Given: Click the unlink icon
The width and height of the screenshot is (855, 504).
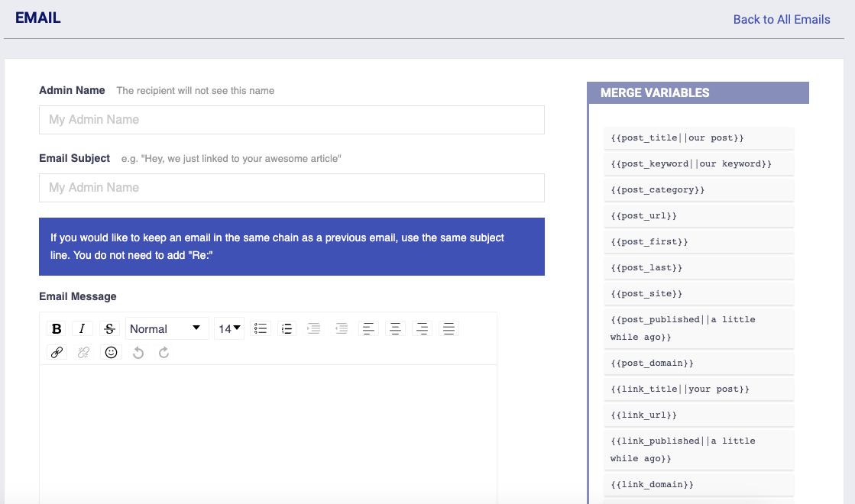Looking at the screenshot, I should point(83,353).
